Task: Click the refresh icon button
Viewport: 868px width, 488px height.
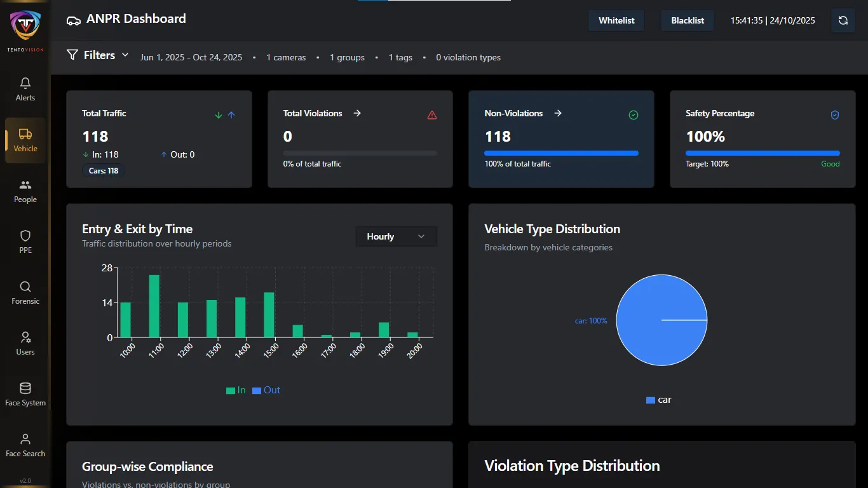Action: (843, 20)
